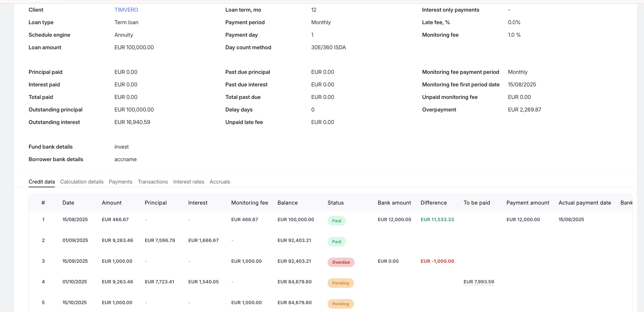Image resolution: width=644 pixels, height=312 pixels.
Task: Click the Overdue status badge
Action: coord(341,262)
